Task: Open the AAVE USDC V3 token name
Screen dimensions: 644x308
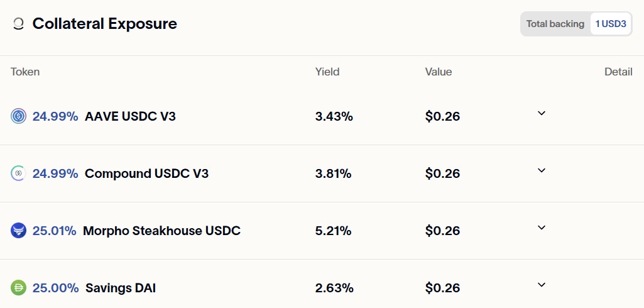Action: 130,117
